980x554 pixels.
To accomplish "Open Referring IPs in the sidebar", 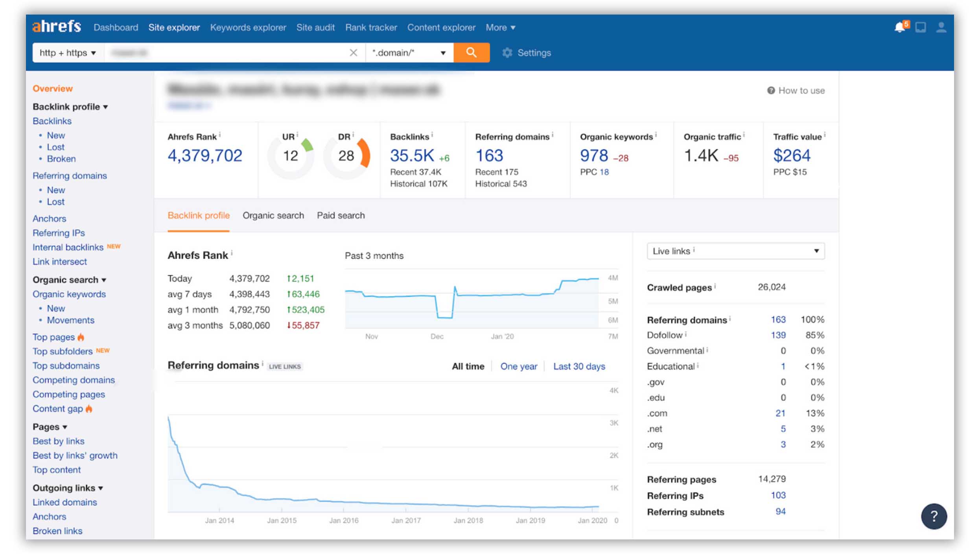I will tap(59, 233).
